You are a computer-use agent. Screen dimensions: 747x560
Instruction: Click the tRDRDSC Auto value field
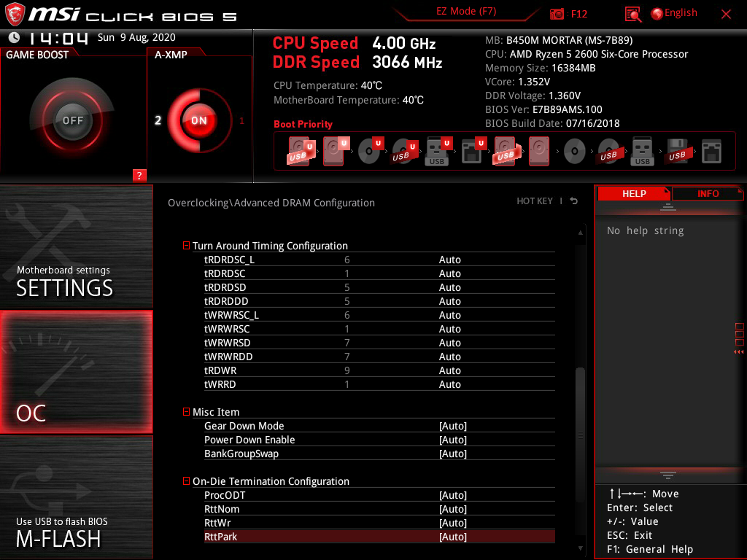[x=449, y=273]
